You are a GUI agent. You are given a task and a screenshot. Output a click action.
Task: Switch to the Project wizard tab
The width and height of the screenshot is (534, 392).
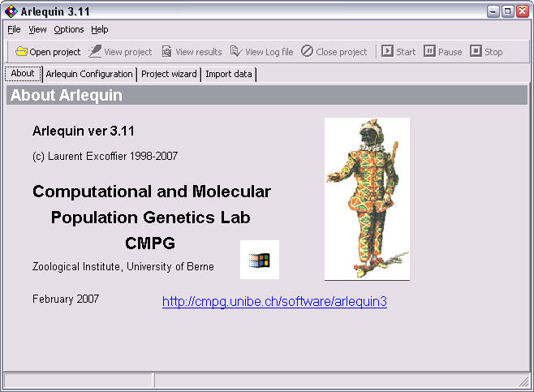pyautogui.click(x=169, y=74)
